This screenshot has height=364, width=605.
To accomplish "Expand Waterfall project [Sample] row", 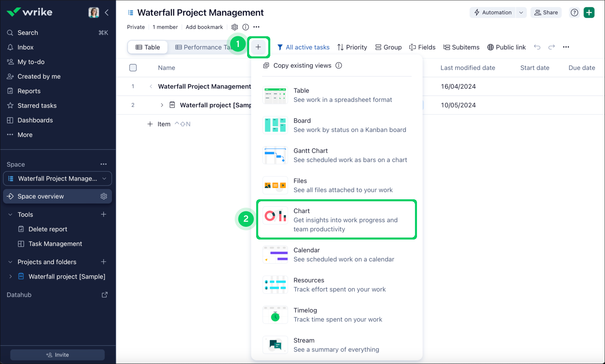I will point(162,105).
